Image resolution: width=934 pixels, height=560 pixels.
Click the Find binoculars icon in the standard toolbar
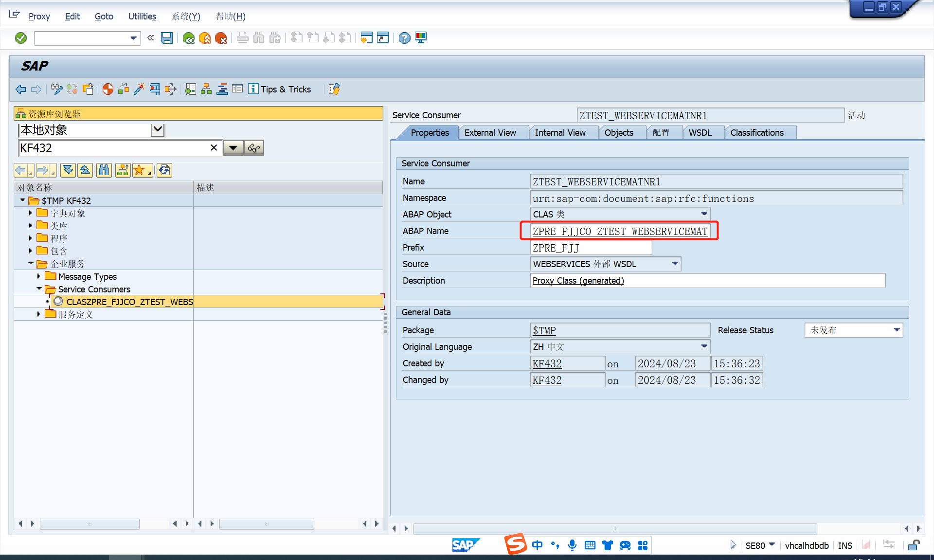pyautogui.click(x=258, y=38)
